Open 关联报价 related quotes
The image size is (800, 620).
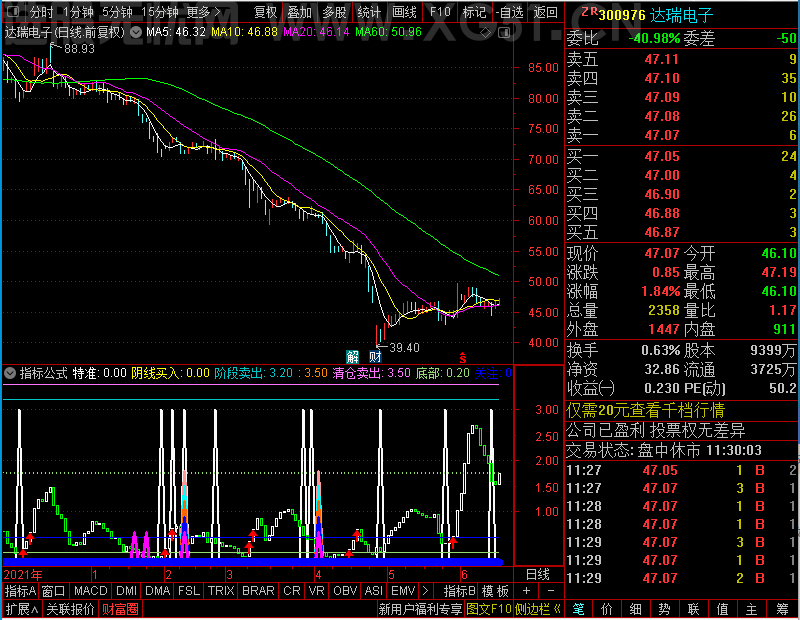[x=70, y=609]
